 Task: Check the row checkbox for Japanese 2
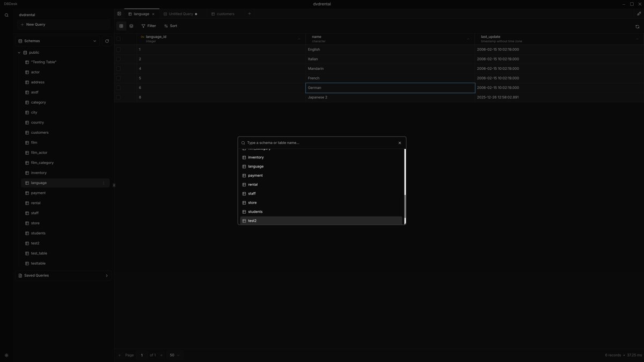click(x=119, y=97)
